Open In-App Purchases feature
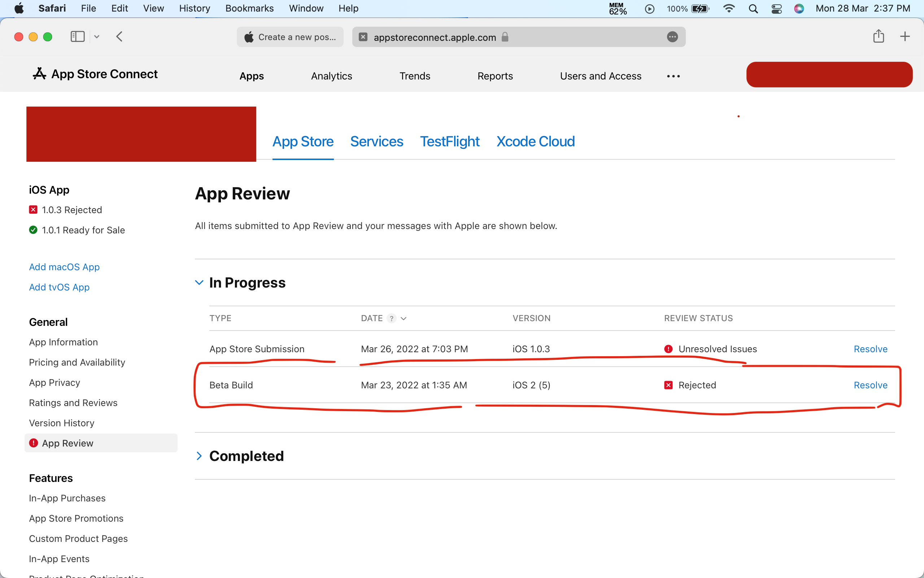The height and width of the screenshot is (578, 924). click(67, 498)
